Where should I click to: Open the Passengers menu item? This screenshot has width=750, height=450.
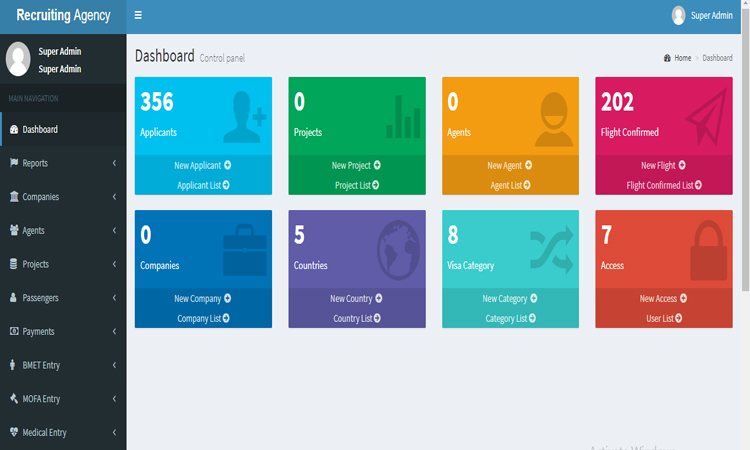(63, 298)
